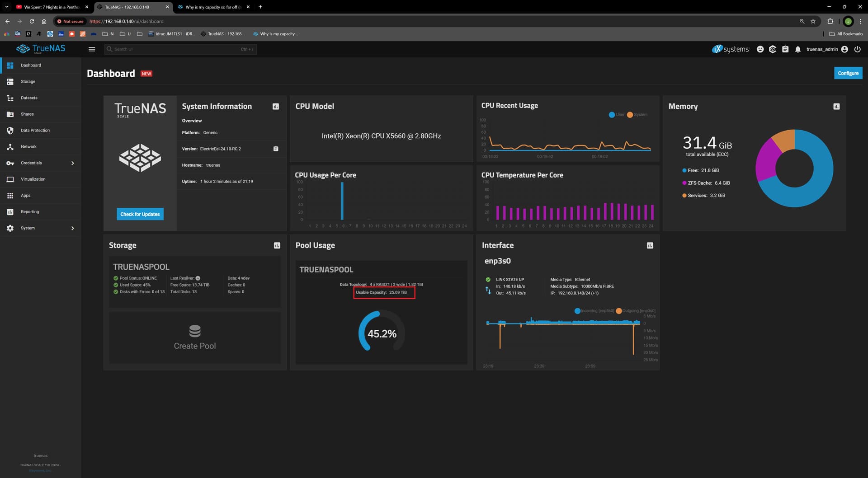Image resolution: width=868 pixels, height=478 pixels.
Task: Click the Check for Updates button
Action: [x=140, y=214]
